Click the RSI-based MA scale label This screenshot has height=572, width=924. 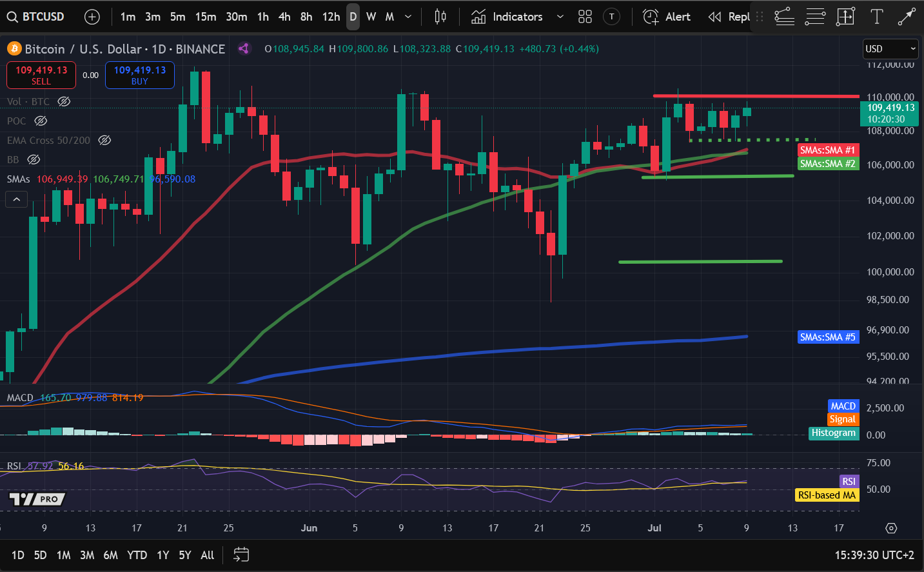click(827, 495)
